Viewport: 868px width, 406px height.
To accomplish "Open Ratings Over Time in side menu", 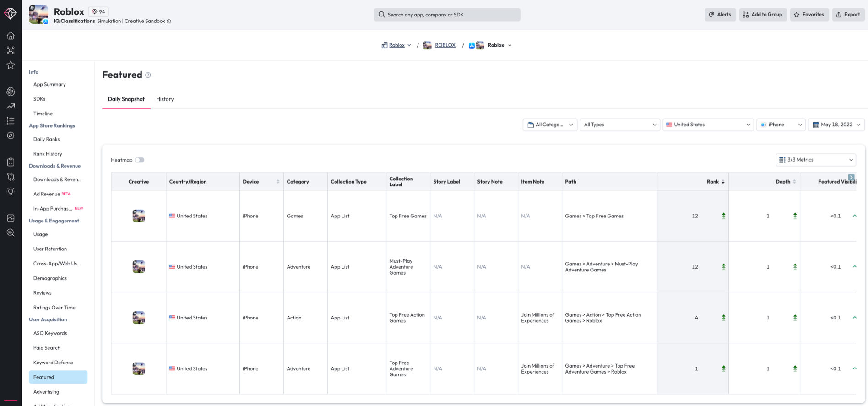I will [54, 308].
